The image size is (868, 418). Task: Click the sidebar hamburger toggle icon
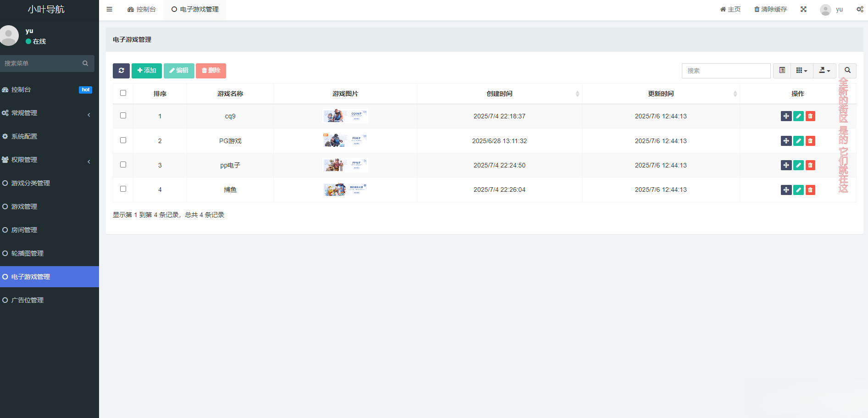[110, 9]
